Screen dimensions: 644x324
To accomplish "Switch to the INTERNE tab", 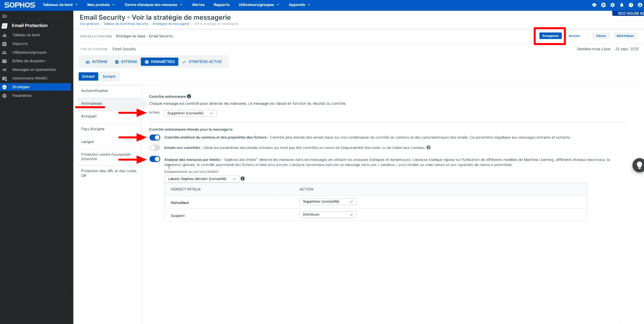I will click(97, 62).
